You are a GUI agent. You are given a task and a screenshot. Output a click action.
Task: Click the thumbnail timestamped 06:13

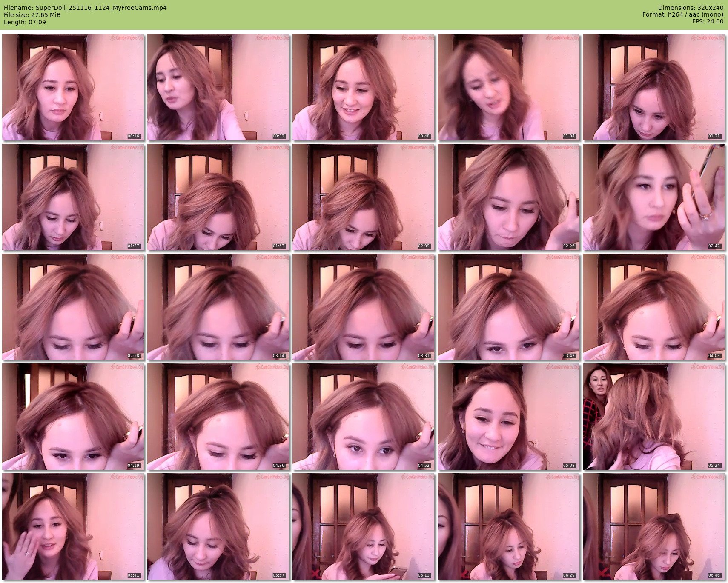click(x=364, y=526)
